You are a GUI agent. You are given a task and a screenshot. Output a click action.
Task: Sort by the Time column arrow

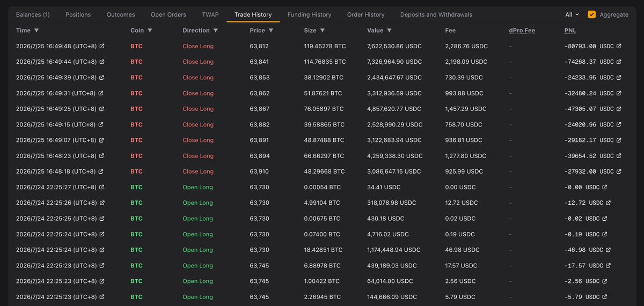[x=36, y=31]
